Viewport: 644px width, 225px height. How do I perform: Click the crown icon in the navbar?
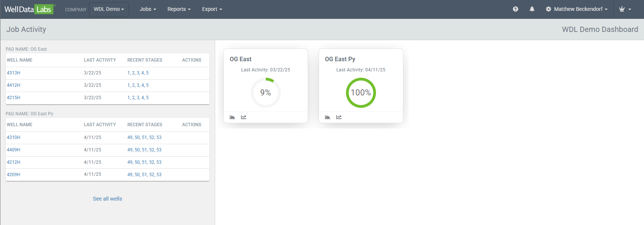(622, 9)
